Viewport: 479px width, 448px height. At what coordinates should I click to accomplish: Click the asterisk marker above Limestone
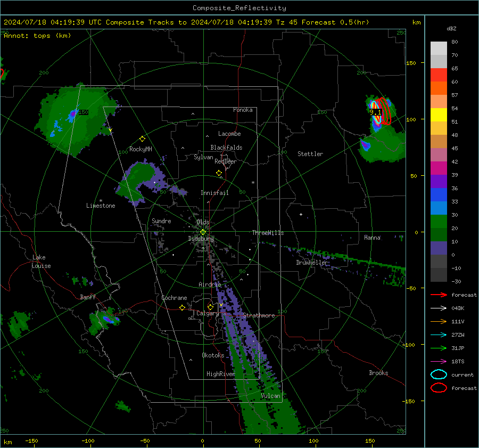click(x=101, y=201)
